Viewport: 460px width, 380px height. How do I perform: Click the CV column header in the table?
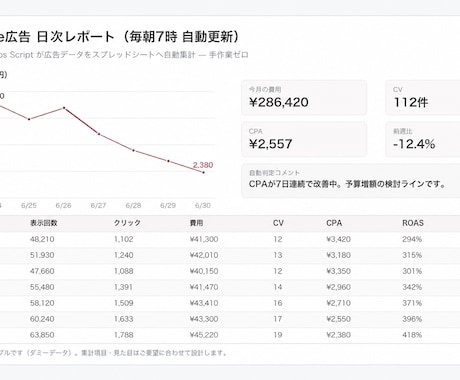(x=278, y=223)
